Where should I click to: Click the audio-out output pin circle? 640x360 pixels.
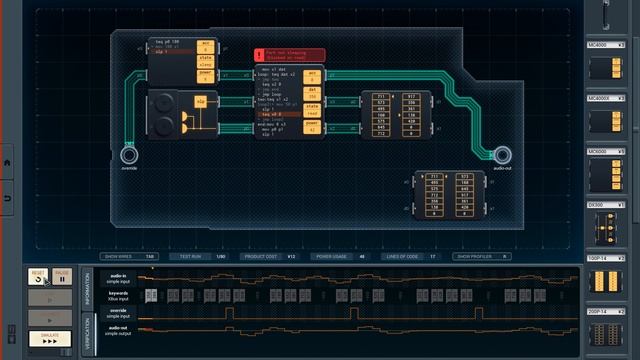click(502, 155)
